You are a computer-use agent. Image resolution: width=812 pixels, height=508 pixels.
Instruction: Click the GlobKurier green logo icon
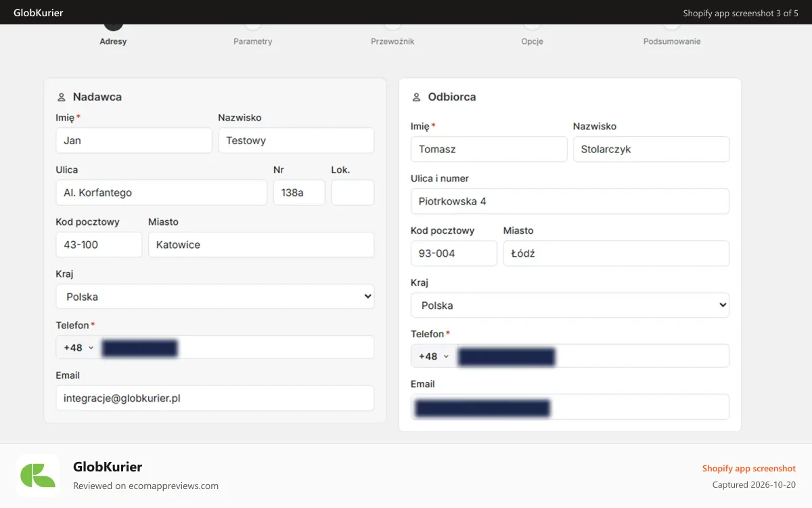coord(38,475)
